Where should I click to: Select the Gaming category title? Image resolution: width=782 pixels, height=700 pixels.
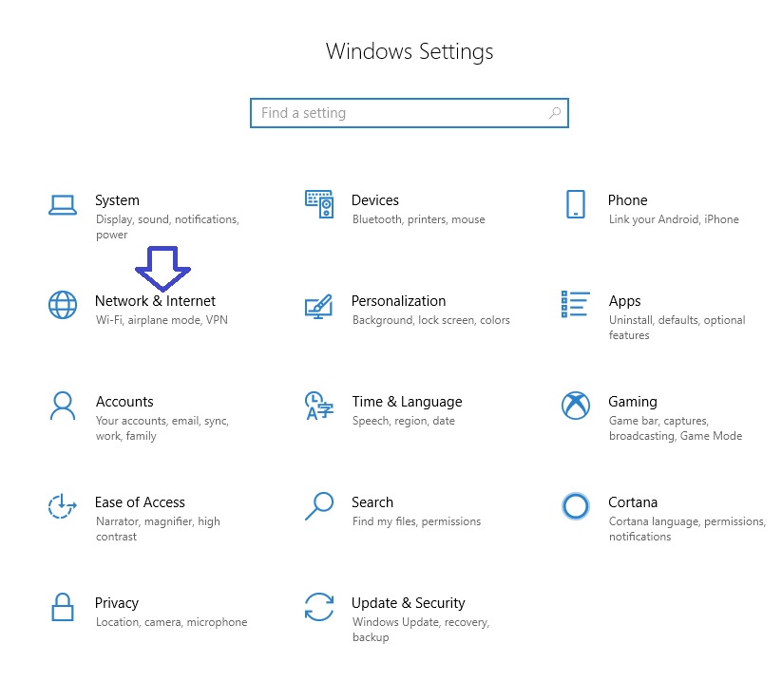[x=633, y=402]
